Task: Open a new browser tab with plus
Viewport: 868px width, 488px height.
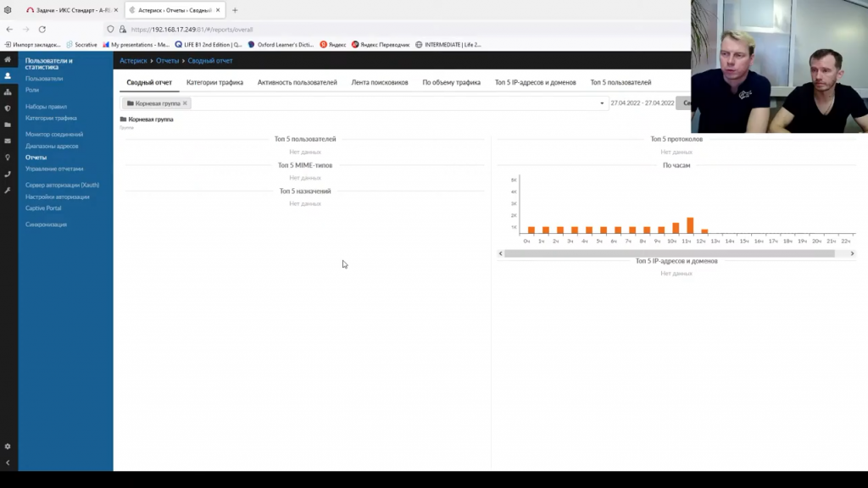Action: (235, 10)
